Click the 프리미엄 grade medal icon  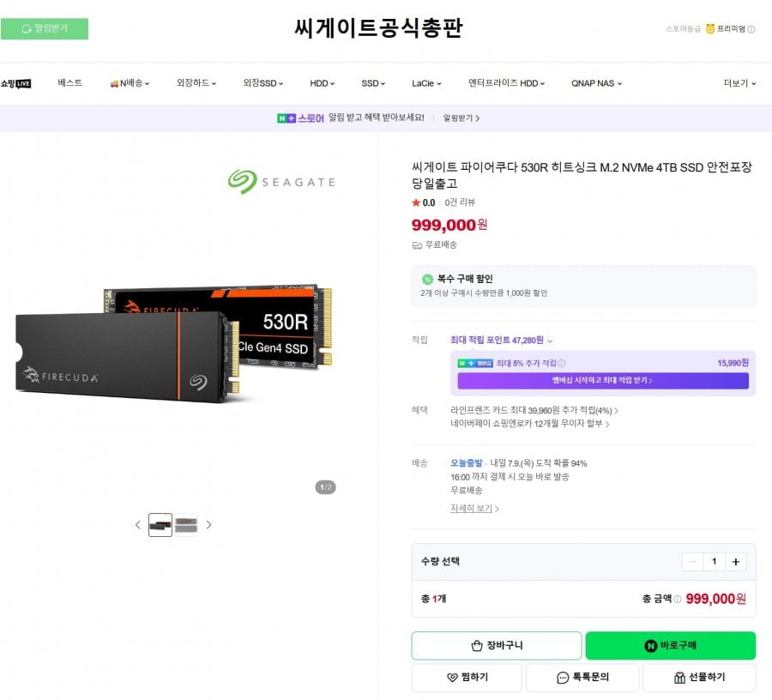(x=710, y=28)
